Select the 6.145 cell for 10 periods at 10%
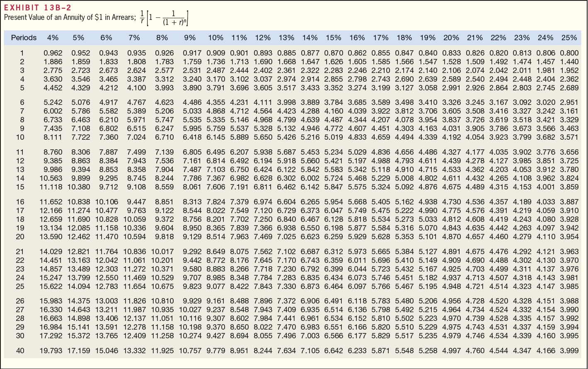 tap(215, 137)
